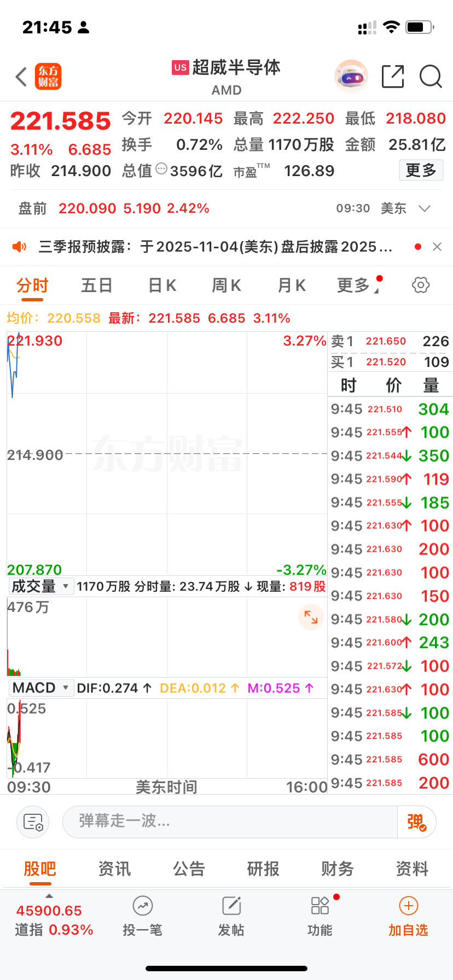Screen dimensions: 453x980
Task: Dismiss the 三季报预披露 notice banner
Action: (x=437, y=247)
